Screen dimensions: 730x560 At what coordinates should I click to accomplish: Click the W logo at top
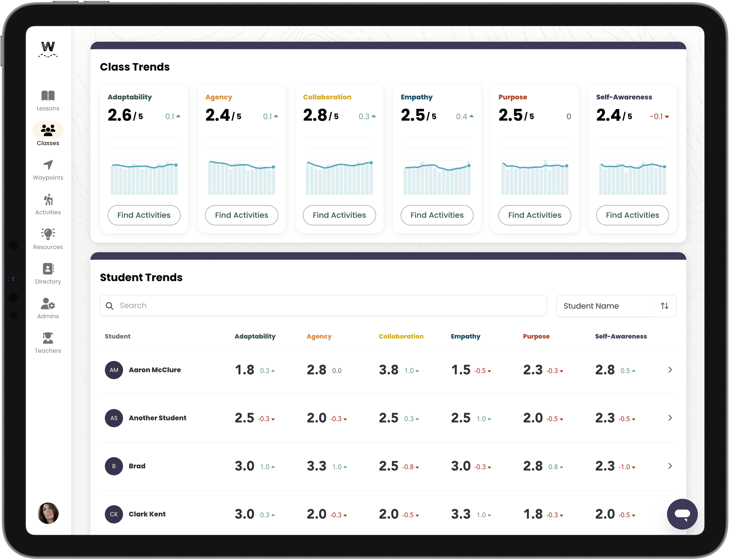coord(48,49)
